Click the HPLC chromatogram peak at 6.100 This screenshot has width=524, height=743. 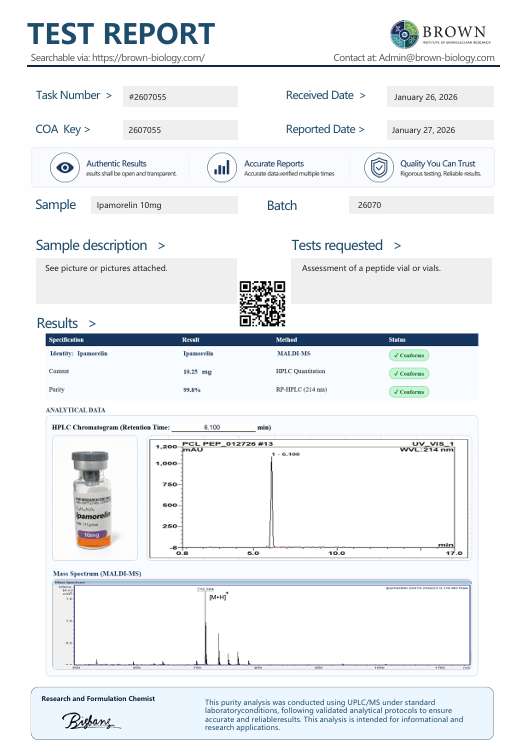coord(271,501)
